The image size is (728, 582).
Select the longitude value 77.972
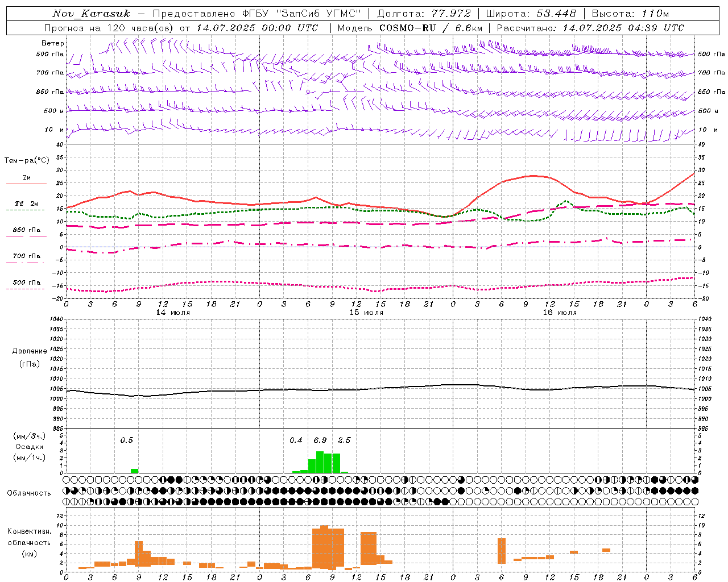(x=452, y=14)
